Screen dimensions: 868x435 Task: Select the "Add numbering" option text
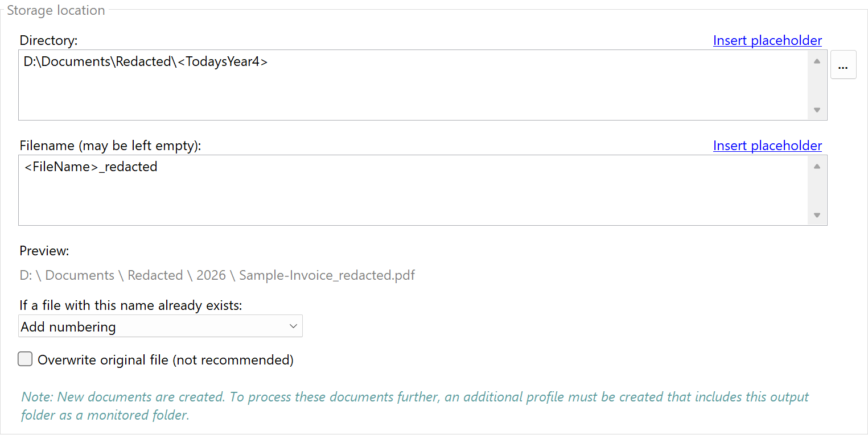click(68, 326)
